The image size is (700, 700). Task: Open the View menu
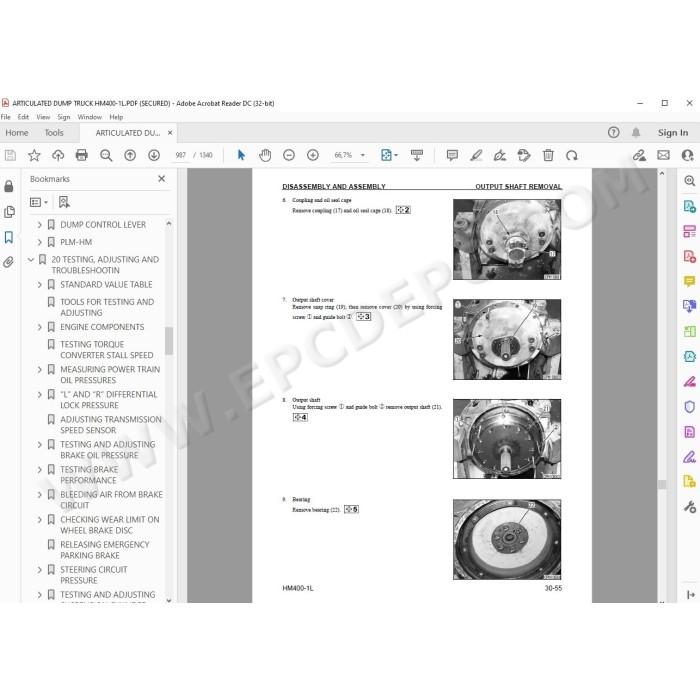point(43,117)
